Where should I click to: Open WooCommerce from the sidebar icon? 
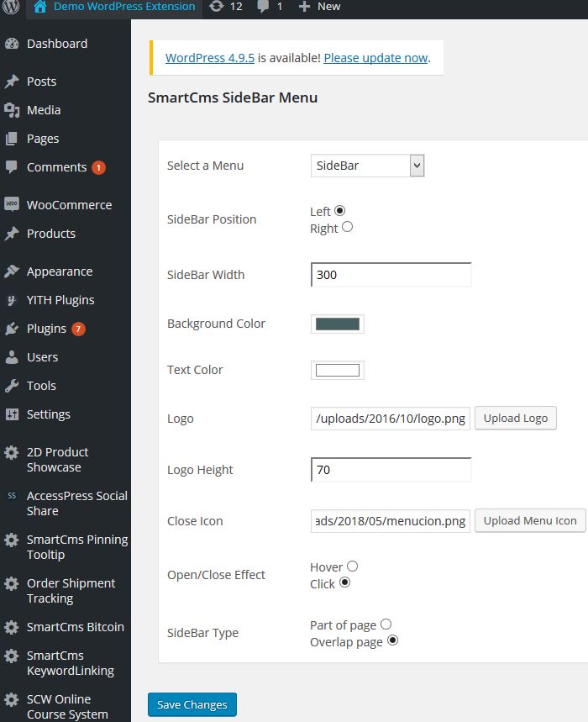[x=12, y=204]
